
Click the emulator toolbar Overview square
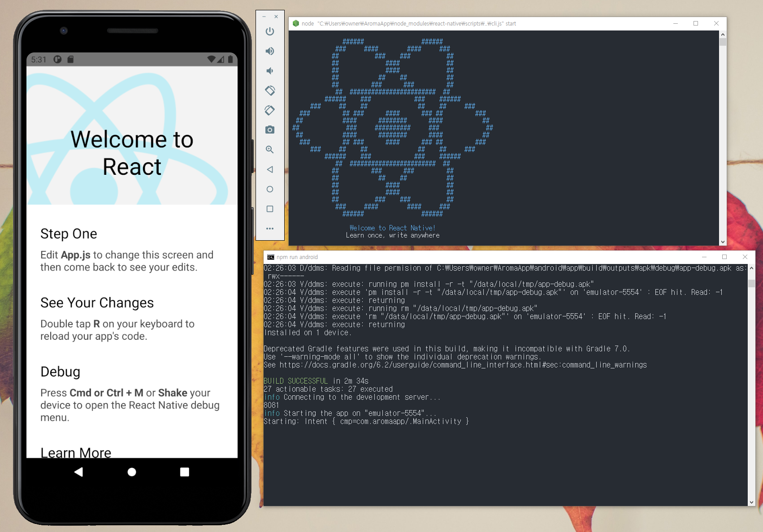click(x=270, y=209)
